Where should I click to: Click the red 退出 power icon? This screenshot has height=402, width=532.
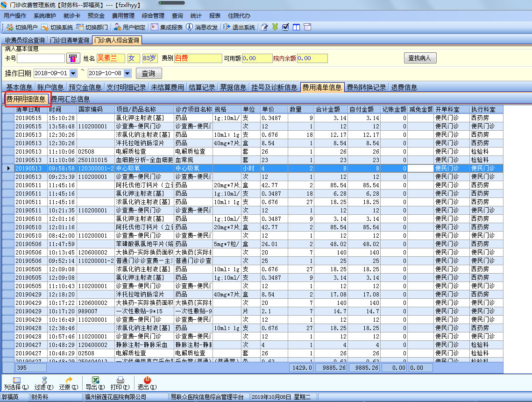point(147,380)
